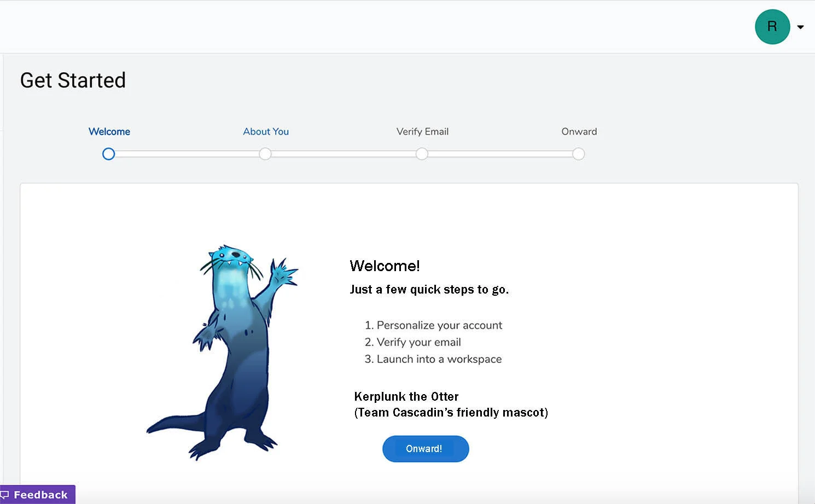Click the green R user avatar
The width and height of the screenshot is (815, 504).
click(772, 27)
